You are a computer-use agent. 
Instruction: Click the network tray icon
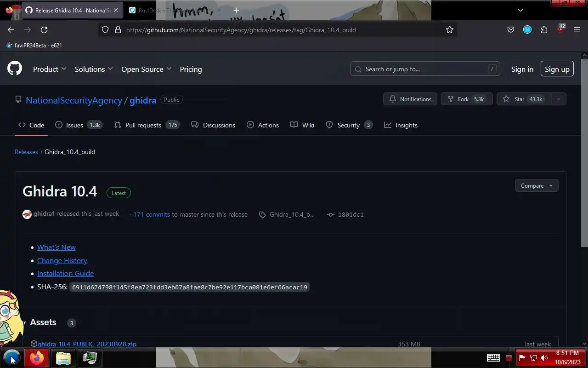click(533, 358)
